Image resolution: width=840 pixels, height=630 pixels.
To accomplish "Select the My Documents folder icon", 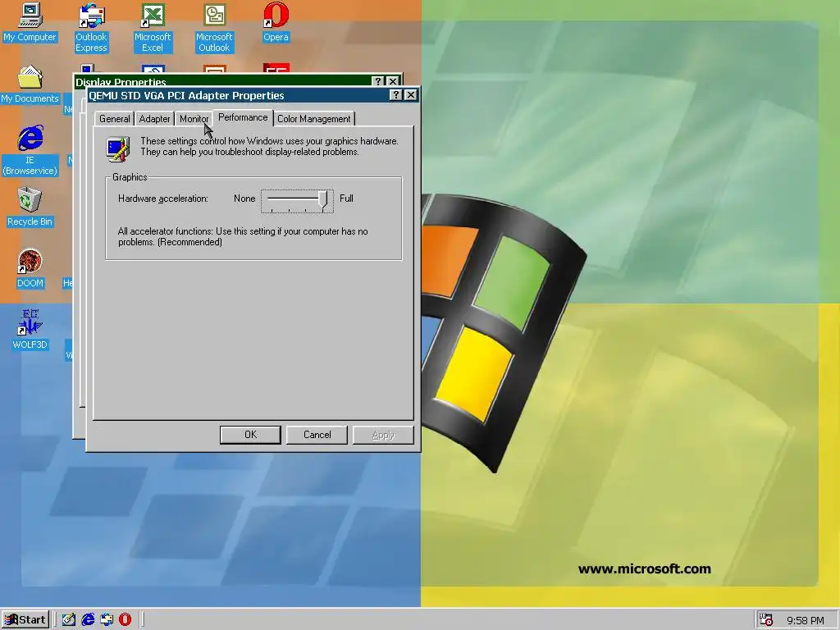I will 30,84.
